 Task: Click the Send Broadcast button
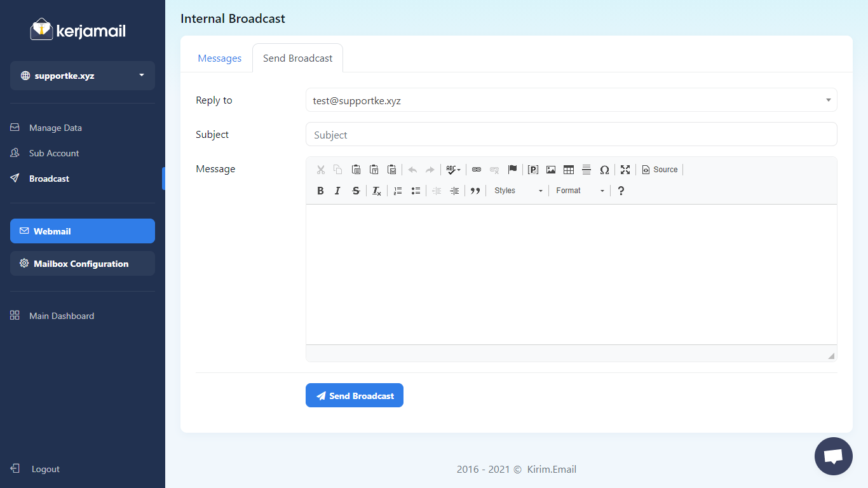[x=355, y=395]
